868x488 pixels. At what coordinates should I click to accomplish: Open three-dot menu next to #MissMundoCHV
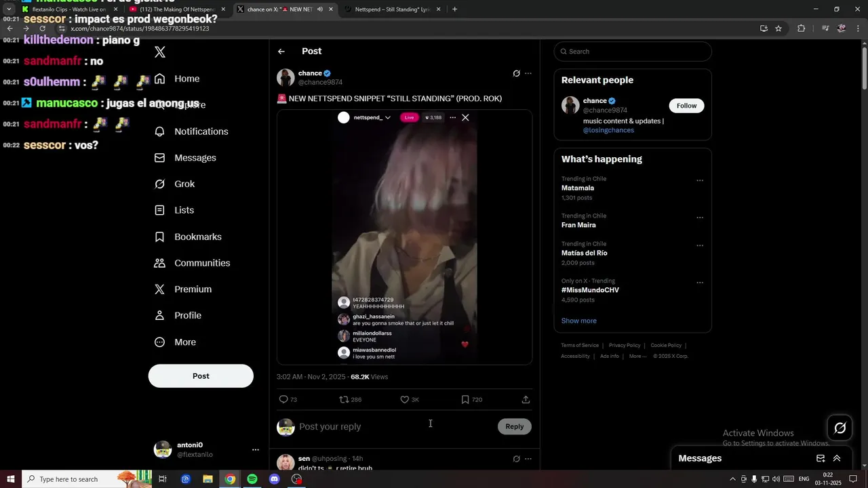(700, 283)
